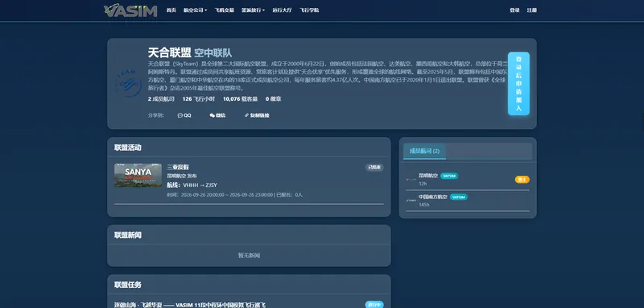Go to the 运行大厅 page
Viewport: 644px width, 308px height.
(x=283, y=10)
